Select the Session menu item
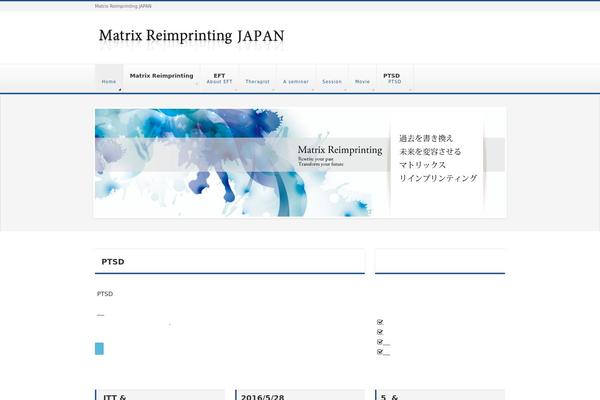This screenshot has height=400, width=600. coord(332,78)
